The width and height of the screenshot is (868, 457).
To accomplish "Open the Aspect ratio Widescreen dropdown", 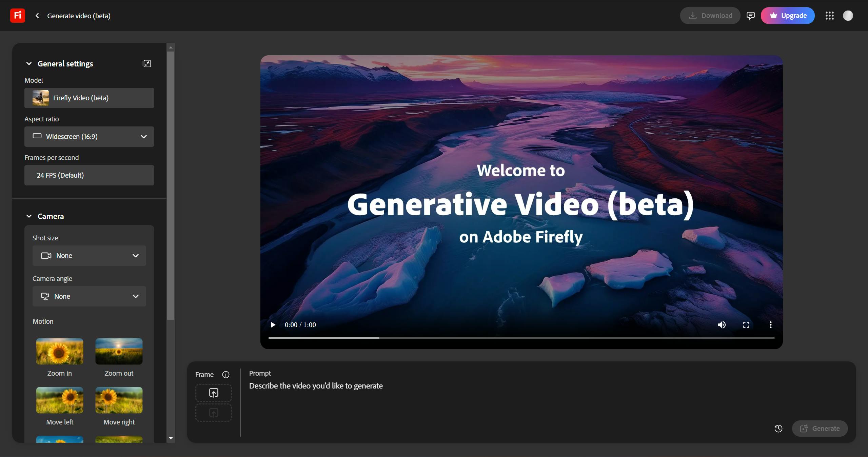I will tap(89, 137).
